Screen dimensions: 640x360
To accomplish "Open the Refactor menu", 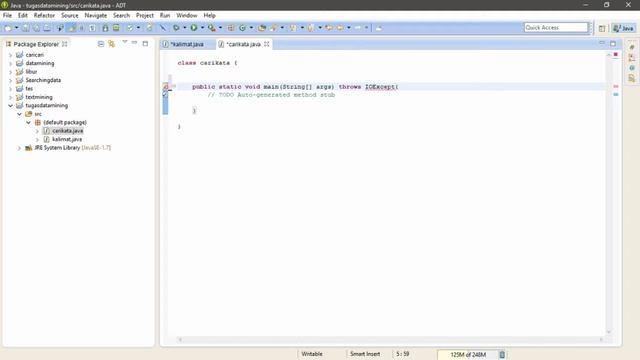I will click(x=44, y=16).
